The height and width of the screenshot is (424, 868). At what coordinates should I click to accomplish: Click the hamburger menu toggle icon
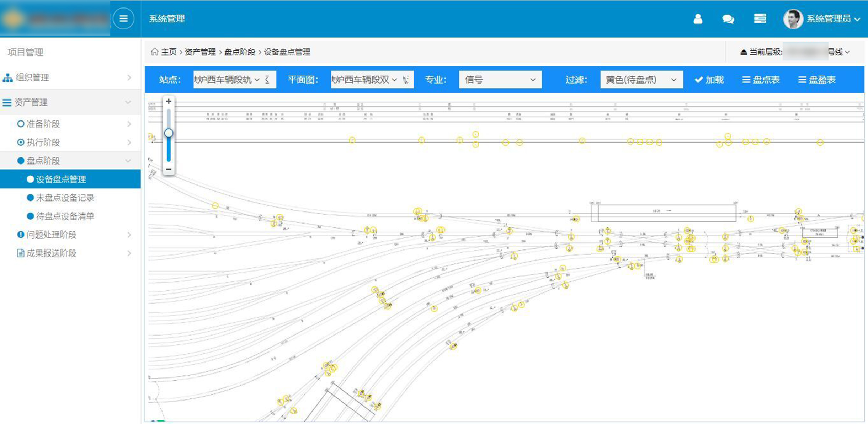point(123,18)
